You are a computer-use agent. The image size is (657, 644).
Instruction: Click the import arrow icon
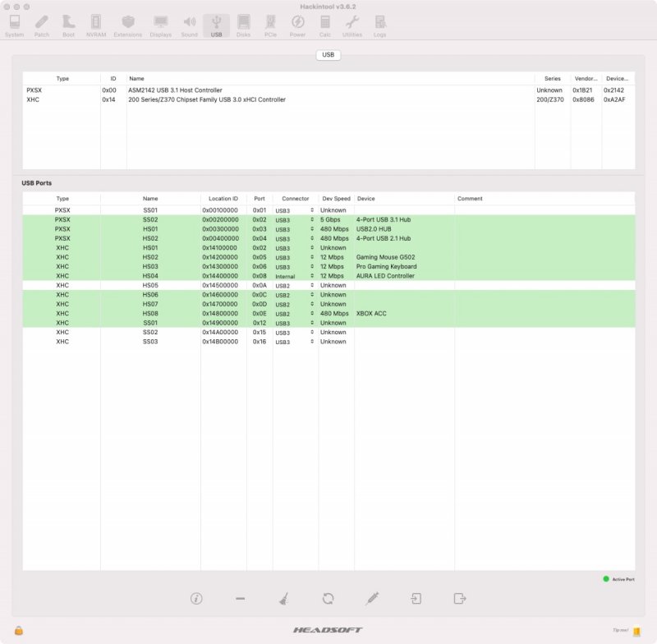416,598
